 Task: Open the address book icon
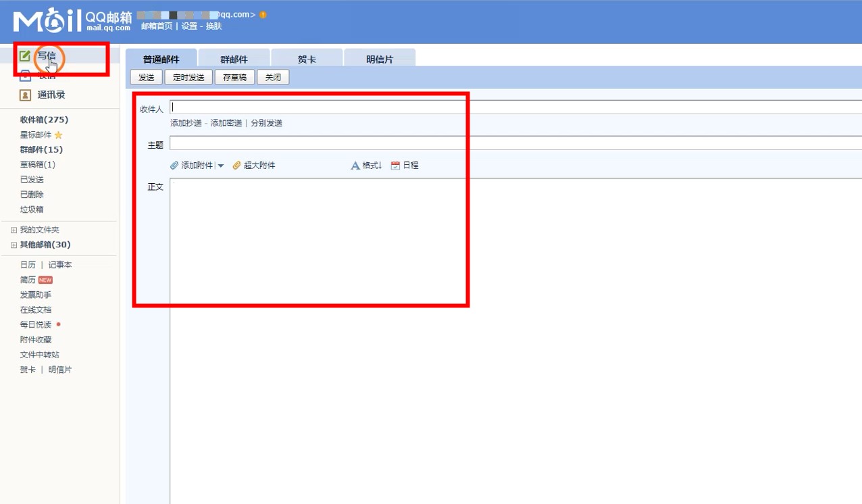click(25, 95)
